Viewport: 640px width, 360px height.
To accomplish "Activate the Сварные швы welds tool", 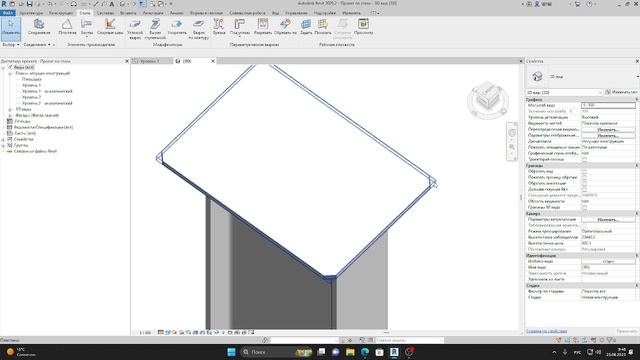I will coord(110,27).
